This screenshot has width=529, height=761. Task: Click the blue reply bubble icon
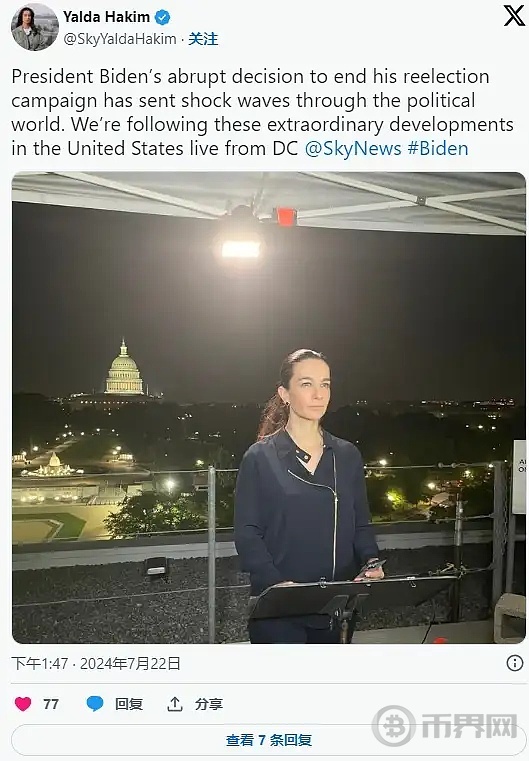[x=95, y=704]
